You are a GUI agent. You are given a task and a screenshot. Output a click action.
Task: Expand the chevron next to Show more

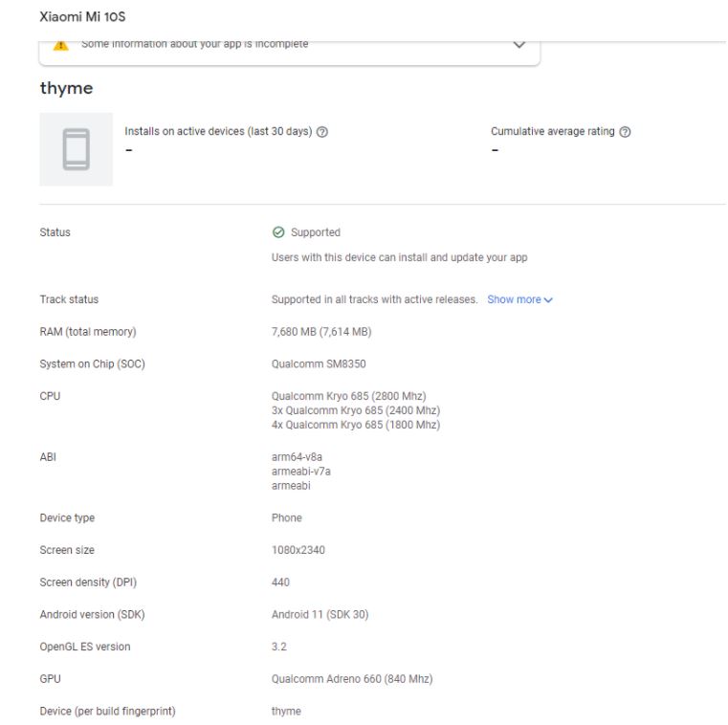(548, 300)
